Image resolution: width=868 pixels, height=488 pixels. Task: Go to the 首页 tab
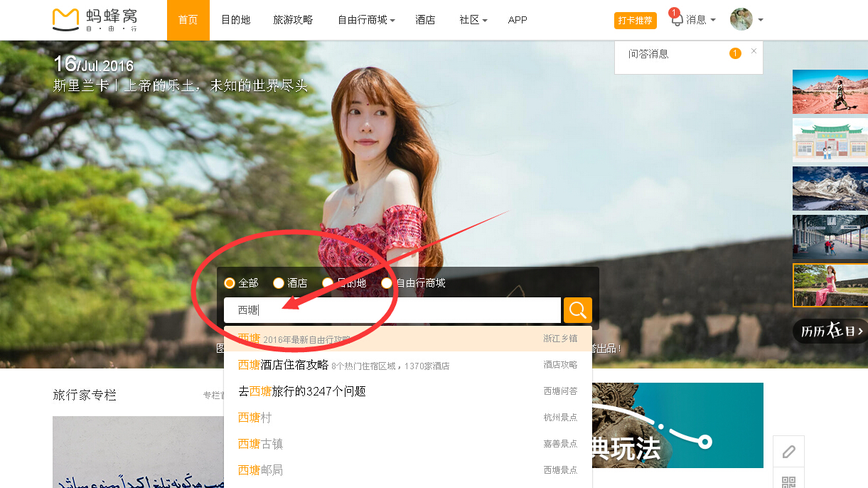tap(188, 20)
